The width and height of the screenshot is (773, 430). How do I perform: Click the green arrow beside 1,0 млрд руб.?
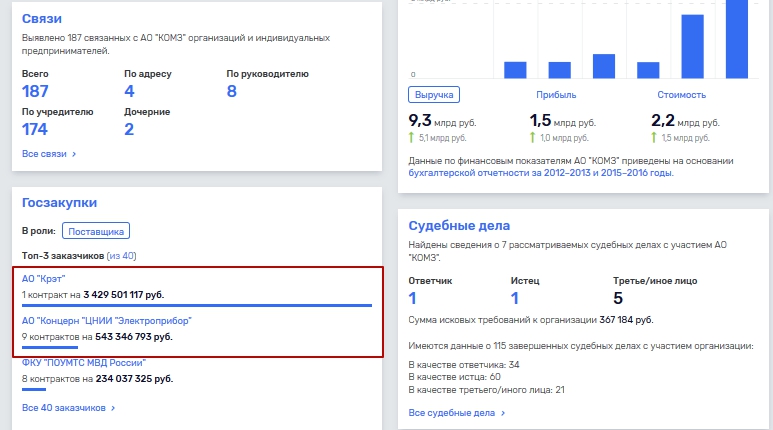532,138
